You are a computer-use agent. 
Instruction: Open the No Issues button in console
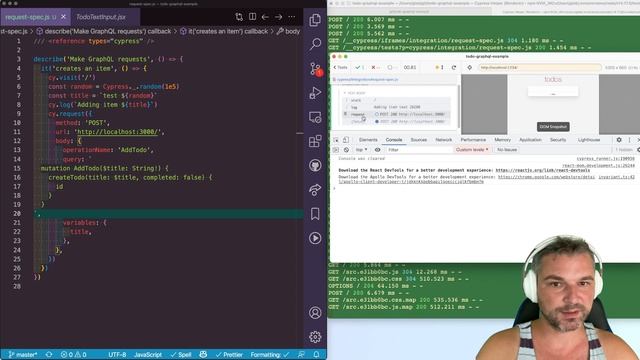pos(507,150)
